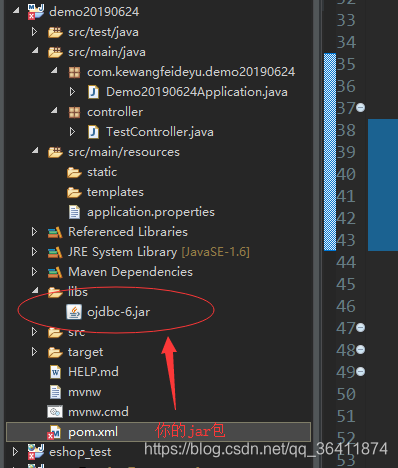Expand Demo20190624Application.java node
The image size is (398, 468).
pyautogui.click(x=72, y=92)
